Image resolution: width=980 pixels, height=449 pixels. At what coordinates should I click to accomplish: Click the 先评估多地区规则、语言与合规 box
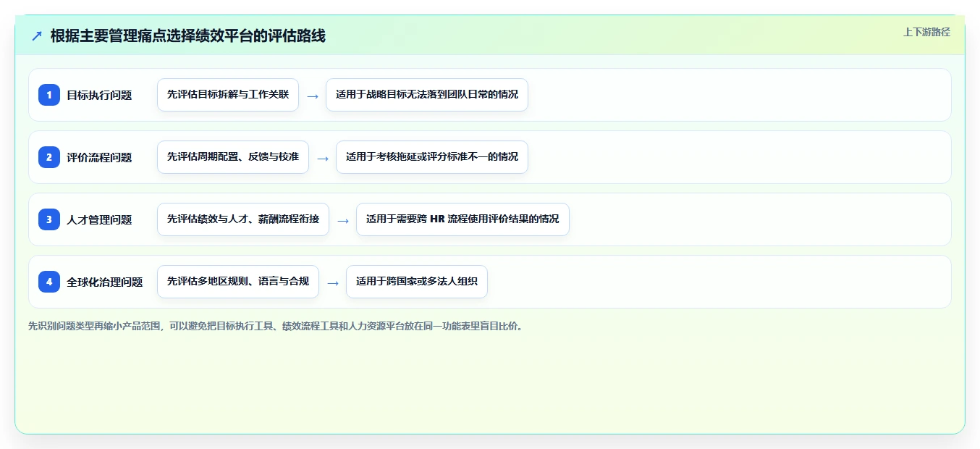tap(238, 282)
